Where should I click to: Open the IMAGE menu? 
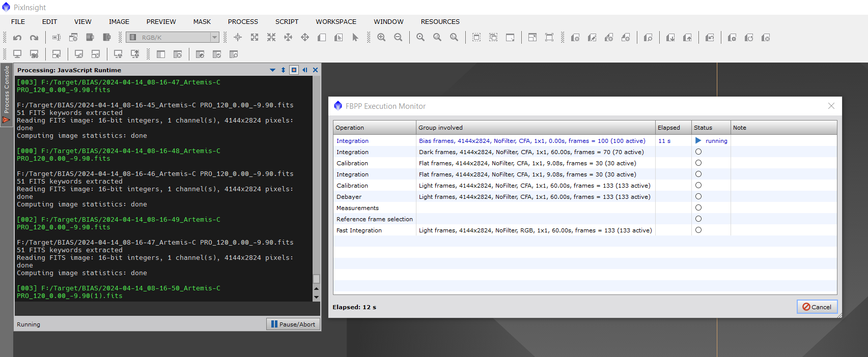(x=119, y=21)
